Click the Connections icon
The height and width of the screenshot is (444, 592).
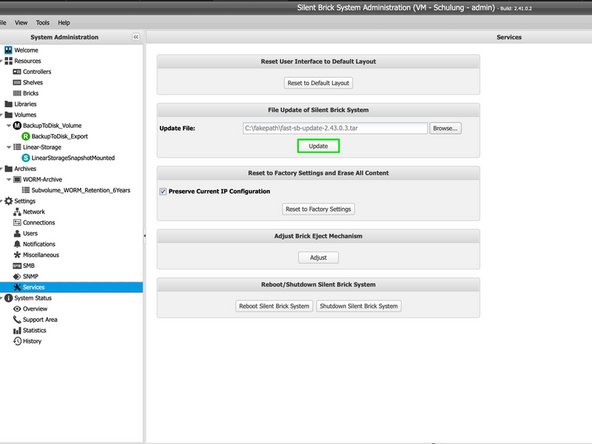tap(17, 222)
